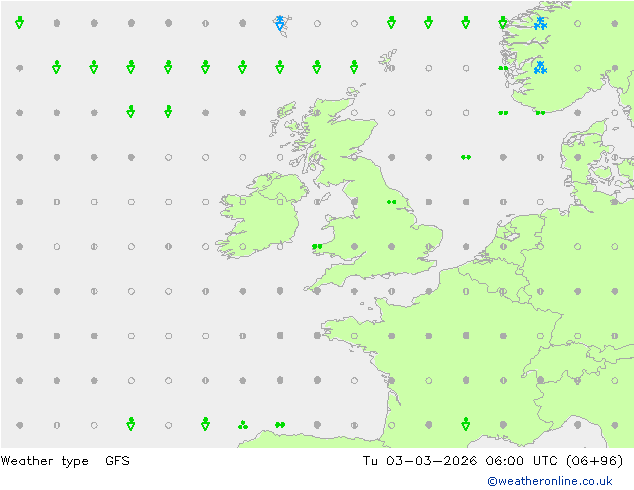Click the '06:00 UTC' time text

pyautogui.click(x=522, y=461)
